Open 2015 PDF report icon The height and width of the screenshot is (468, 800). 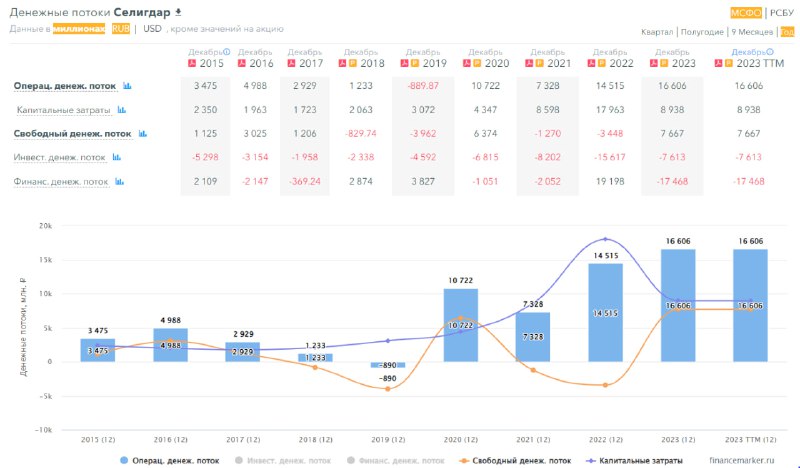coord(192,63)
